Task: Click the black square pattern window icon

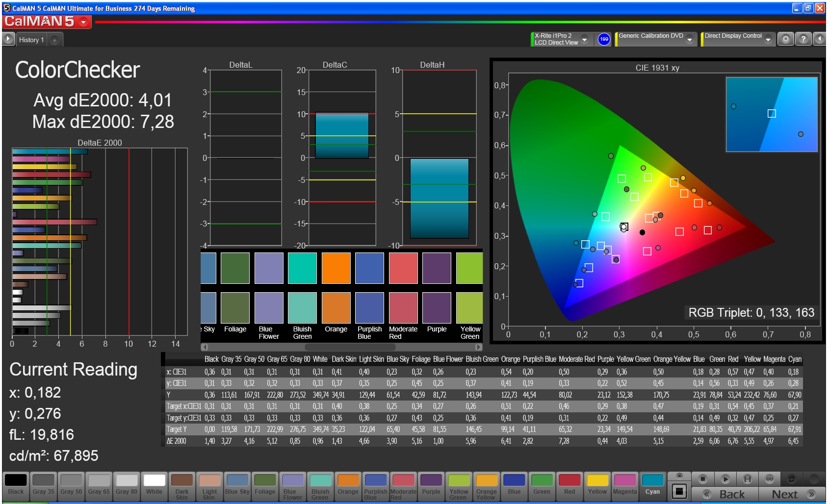Action: 679,491
